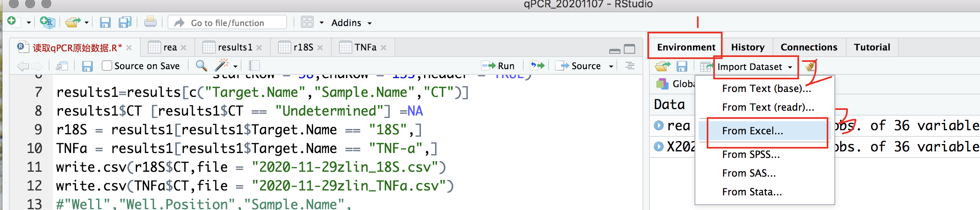The width and height of the screenshot is (980, 210).
Task: Click the Save workspace icon in Environment
Action: click(x=682, y=66)
